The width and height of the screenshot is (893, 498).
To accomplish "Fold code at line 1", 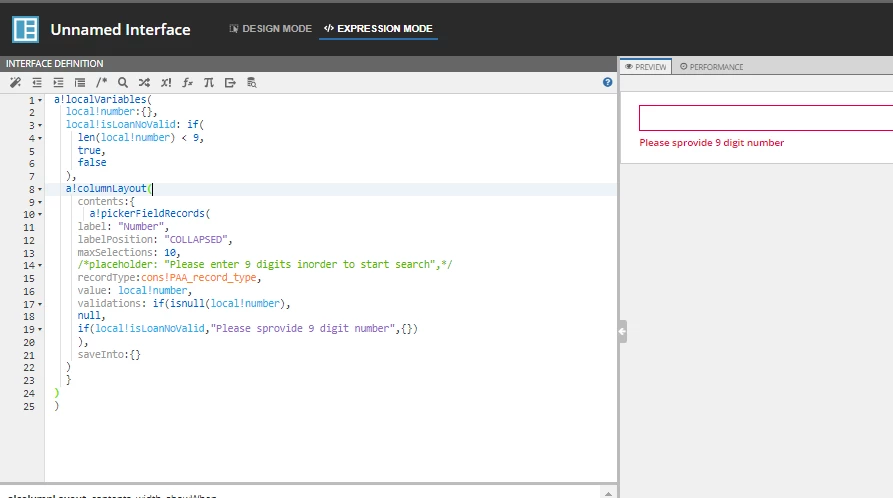I will click(40, 100).
